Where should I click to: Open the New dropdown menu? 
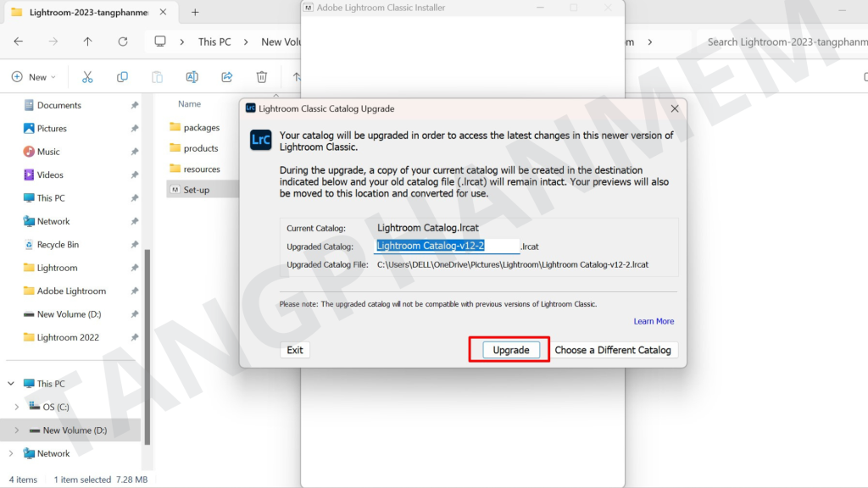click(34, 77)
